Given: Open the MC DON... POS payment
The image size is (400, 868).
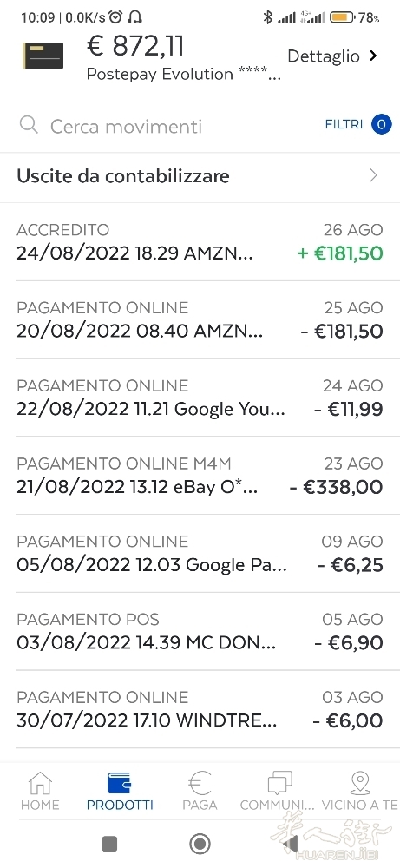Looking at the screenshot, I should pyautogui.click(x=200, y=632).
